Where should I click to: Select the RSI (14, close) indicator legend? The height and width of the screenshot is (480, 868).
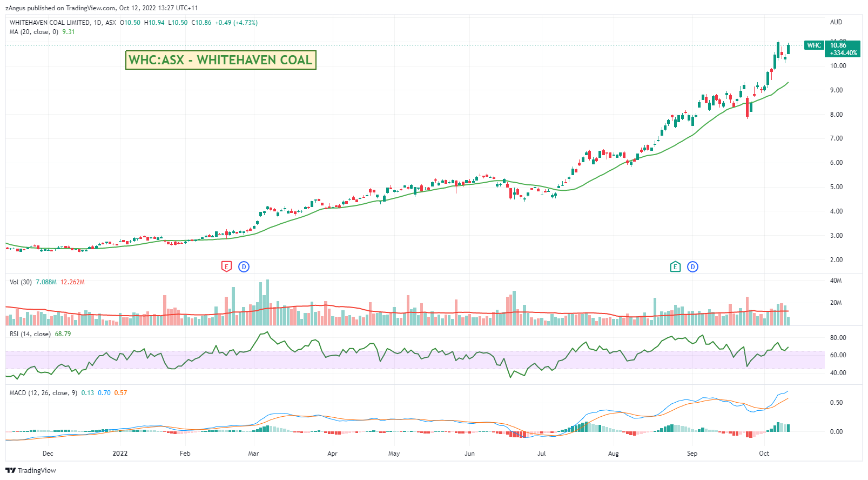30,334
